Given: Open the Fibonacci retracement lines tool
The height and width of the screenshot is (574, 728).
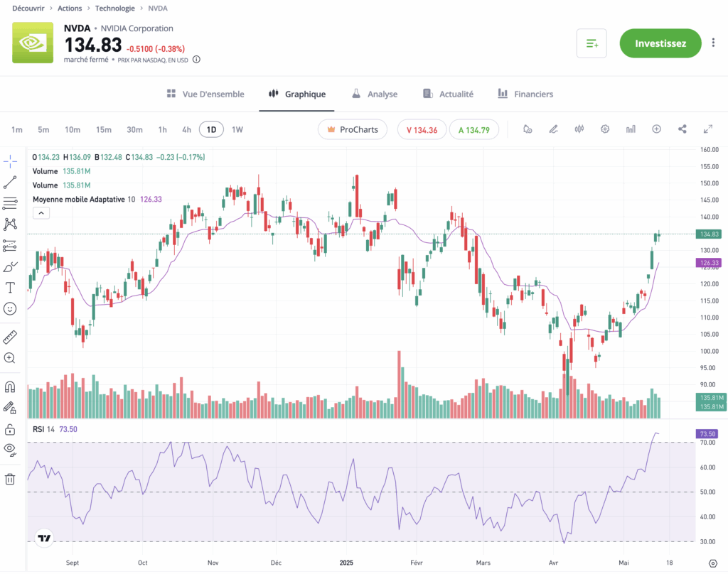Looking at the screenshot, I should 10,203.
